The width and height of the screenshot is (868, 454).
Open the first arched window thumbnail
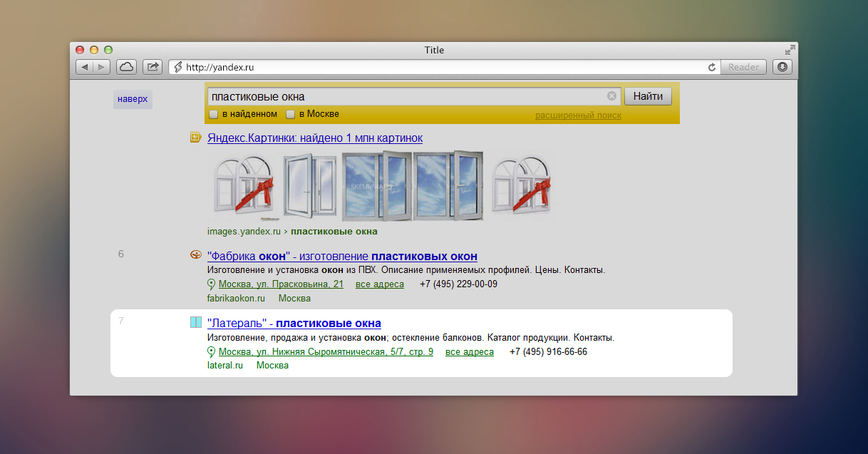pyautogui.click(x=244, y=187)
